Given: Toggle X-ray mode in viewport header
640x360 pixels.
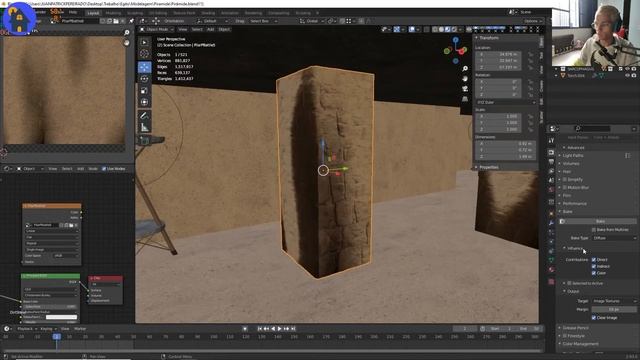Looking at the screenshot, I should [x=427, y=29].
